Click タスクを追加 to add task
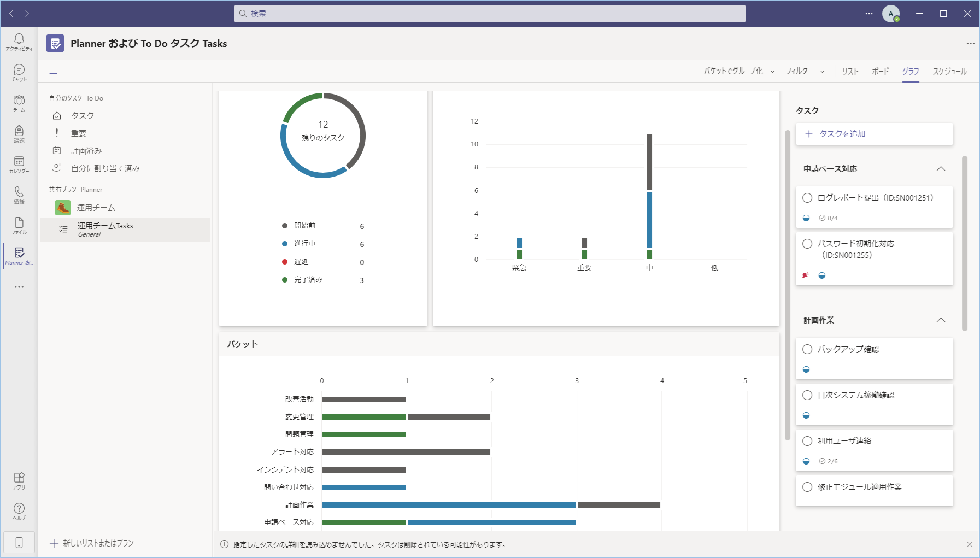Image resolution: width=980 pixels, height=558 pixels. click(x=874, y=134)
